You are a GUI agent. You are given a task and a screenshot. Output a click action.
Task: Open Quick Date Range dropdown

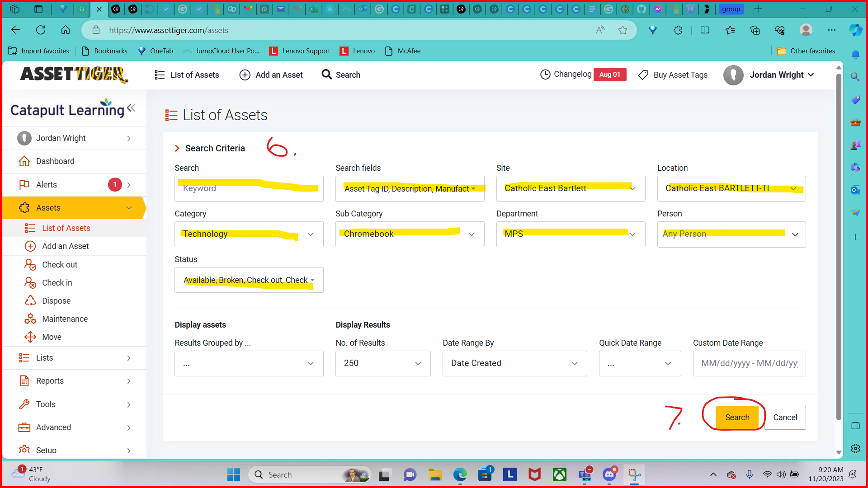pos(640,364)
